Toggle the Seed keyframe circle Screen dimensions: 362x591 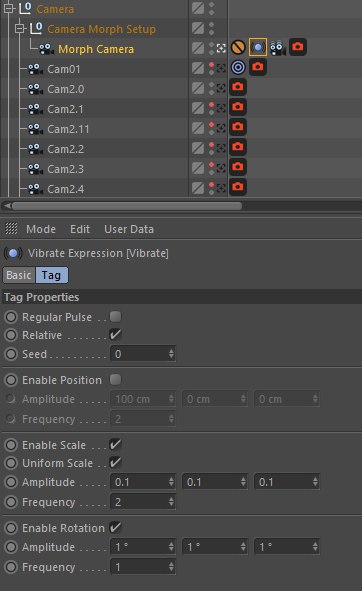click(x=11, y=354)
